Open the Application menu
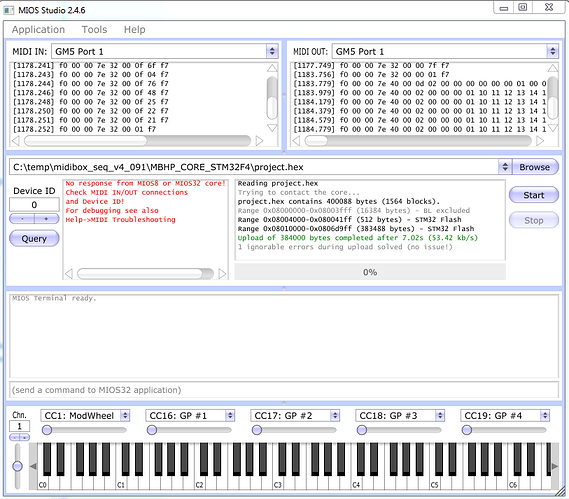The height and width of the screenshot is (499, 569). pos(38,29)
